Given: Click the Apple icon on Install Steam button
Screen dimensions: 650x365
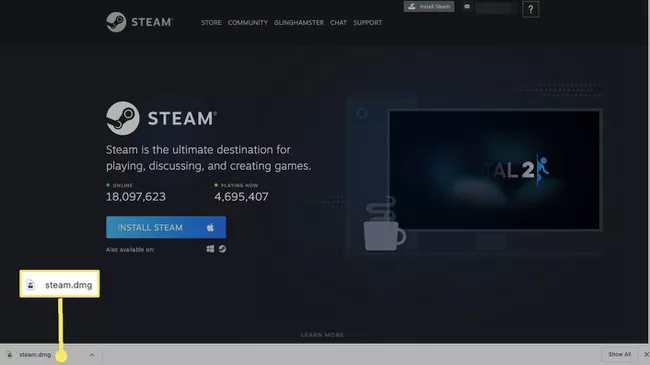Looking at the screenshot, I should click(x=210, y=227).
